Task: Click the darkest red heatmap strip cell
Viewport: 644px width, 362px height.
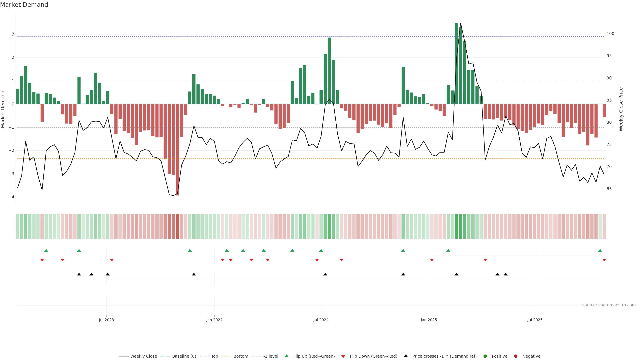Action: [x=177, y=226]
